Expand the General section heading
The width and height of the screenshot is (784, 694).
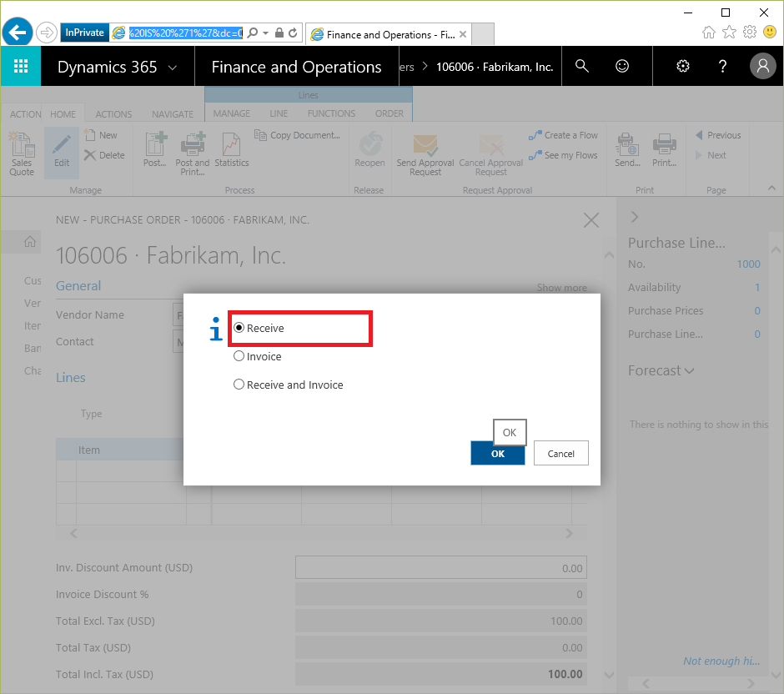78,285
